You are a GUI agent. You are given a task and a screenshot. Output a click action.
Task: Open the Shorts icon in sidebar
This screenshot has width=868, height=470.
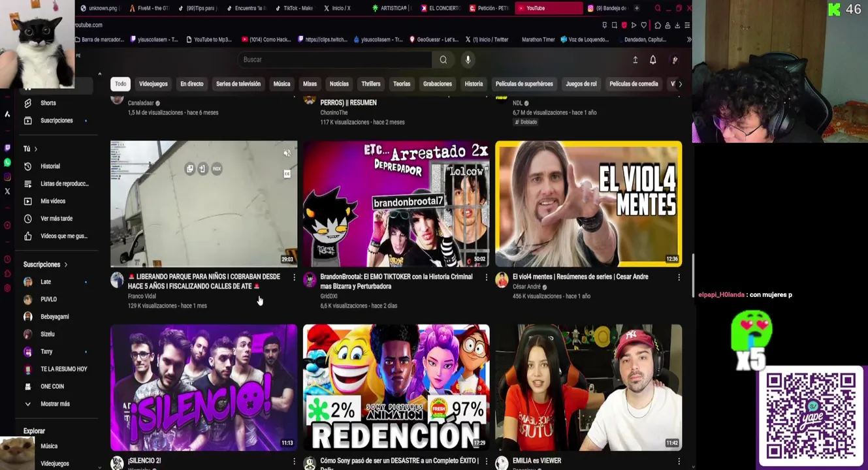27,103
